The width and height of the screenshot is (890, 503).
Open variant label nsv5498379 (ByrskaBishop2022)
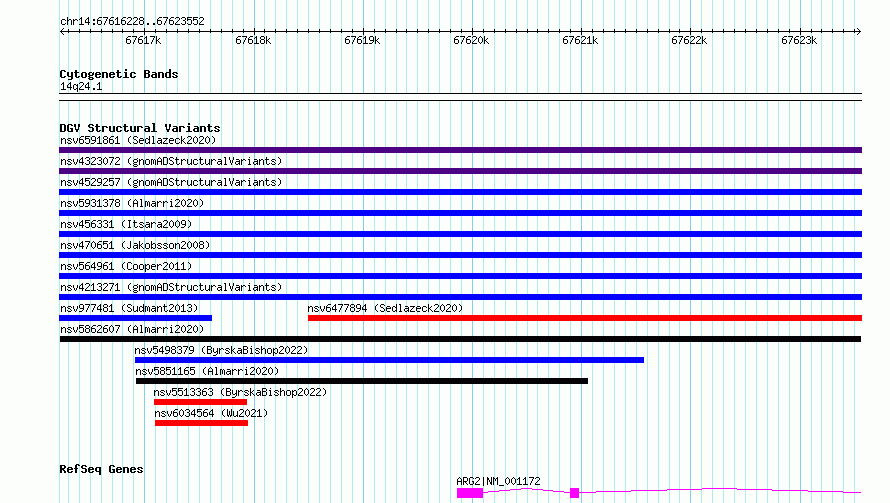coord(221,350)
